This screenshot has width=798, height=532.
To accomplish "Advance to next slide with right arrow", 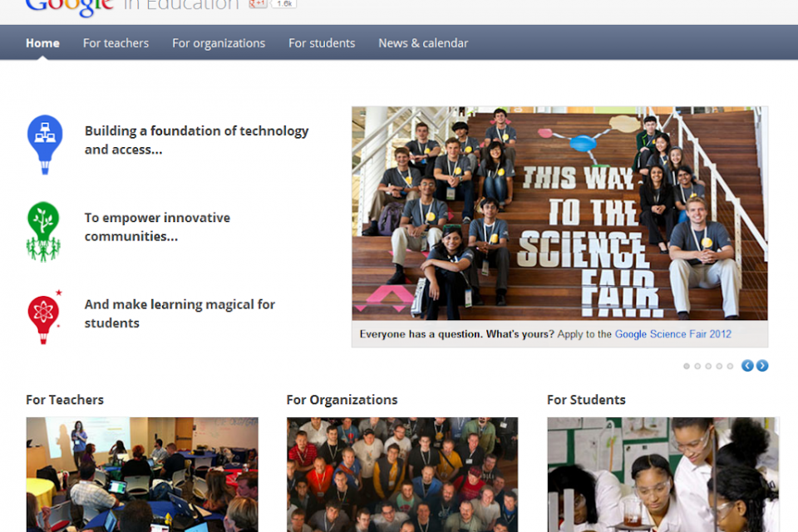I will pos(762,366).
